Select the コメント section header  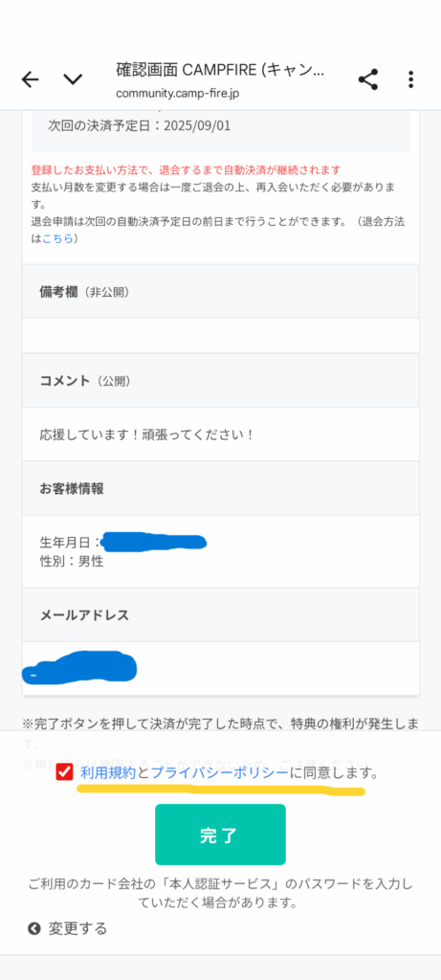click(220, 380)
